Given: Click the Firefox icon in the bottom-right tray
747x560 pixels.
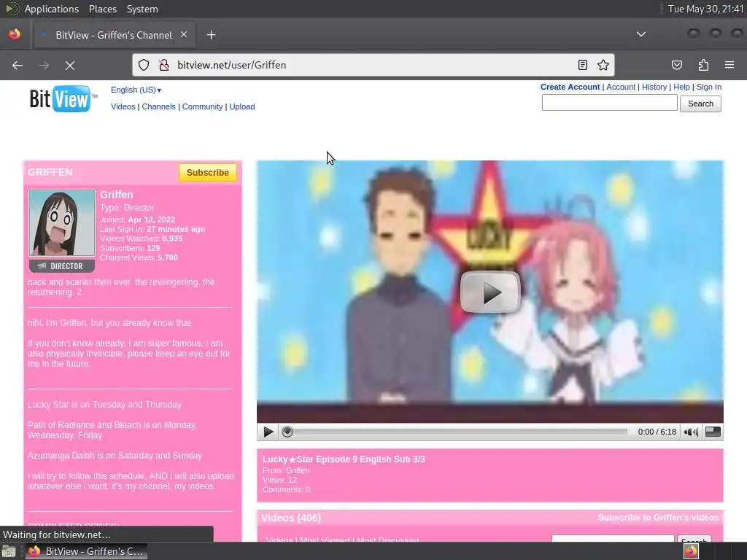Looking at the screenshot, I should click(x=691, y=551).
